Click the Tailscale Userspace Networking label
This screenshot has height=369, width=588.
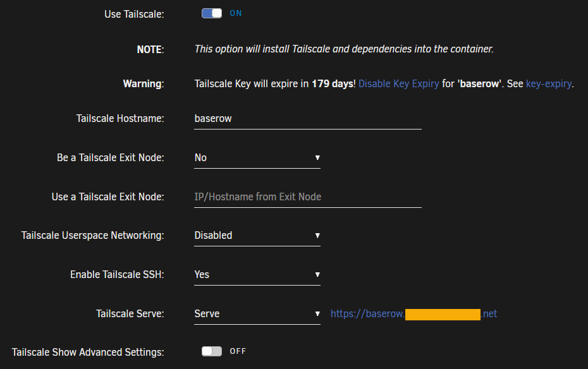92,235
